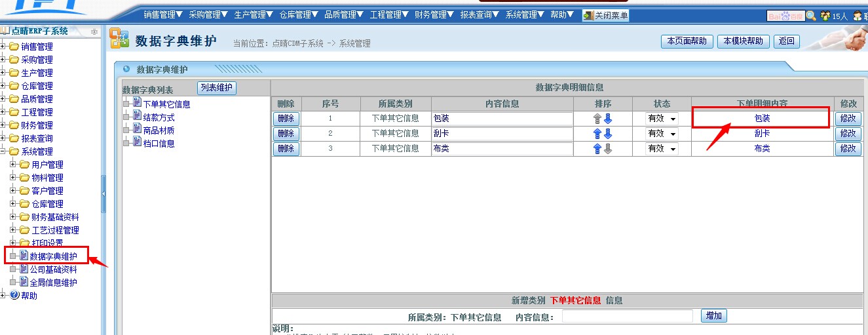Open the 状态 dropdown for row 布类
868x335 pixels.
(662, 149)
